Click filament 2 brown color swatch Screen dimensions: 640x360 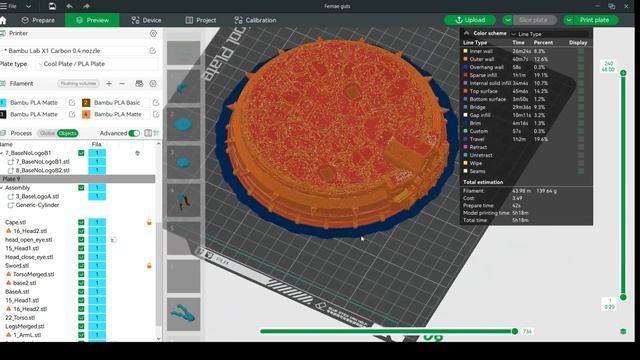pos(86,102)
